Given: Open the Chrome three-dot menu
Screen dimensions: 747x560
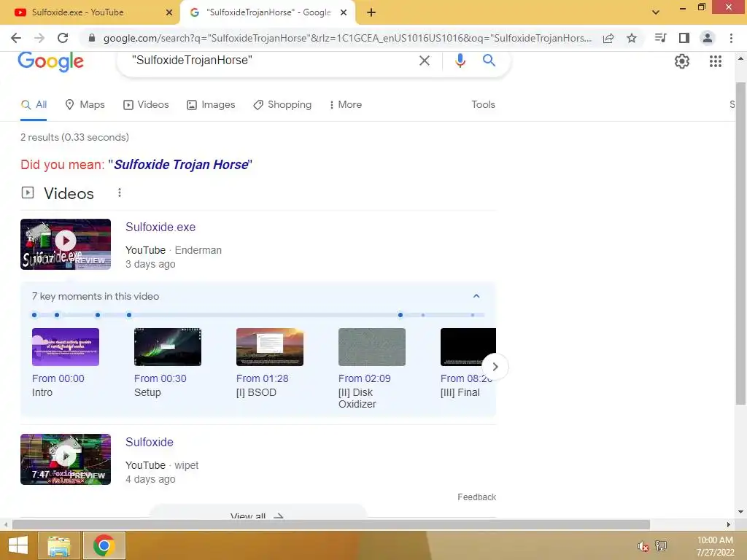Looking at the screenshot, I should (x=731, y=38).
